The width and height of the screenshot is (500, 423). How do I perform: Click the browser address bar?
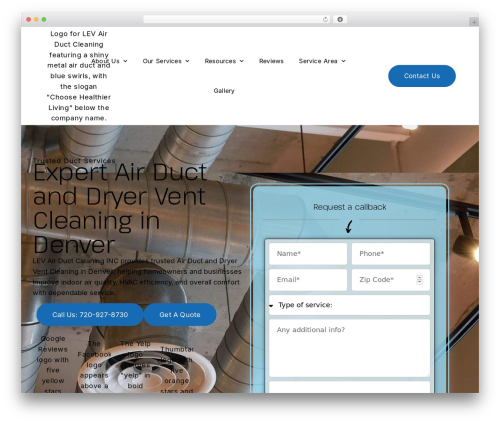coord(237,19)
